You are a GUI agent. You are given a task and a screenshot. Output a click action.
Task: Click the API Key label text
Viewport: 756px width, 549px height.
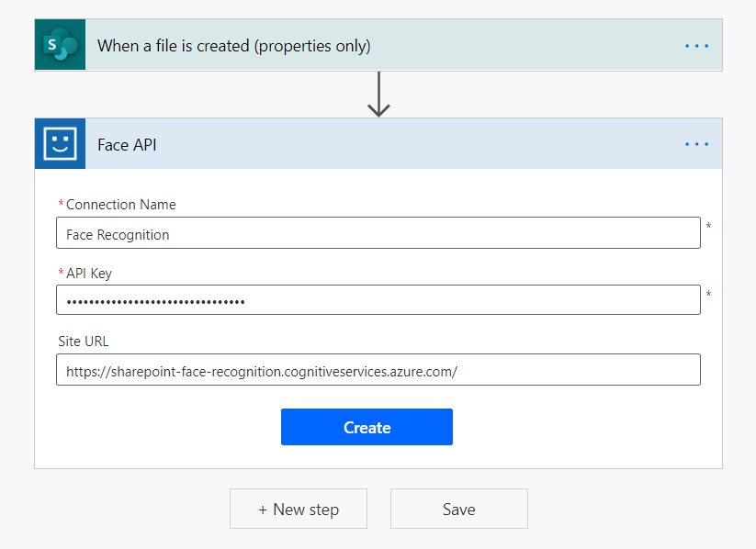(89, 274)
